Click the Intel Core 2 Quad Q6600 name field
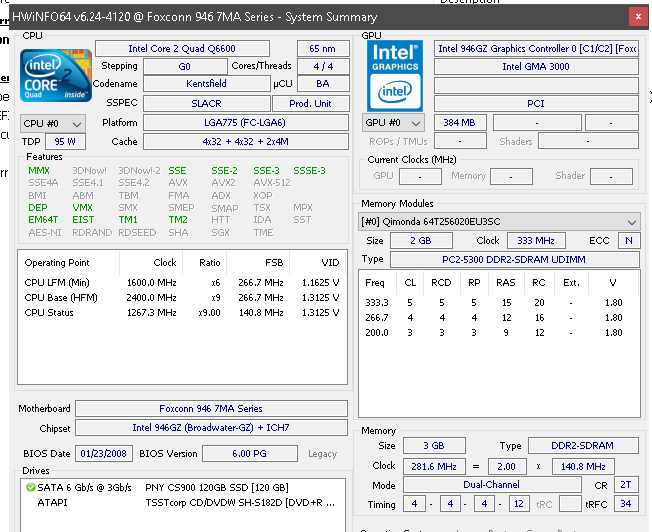 point(182,49)
